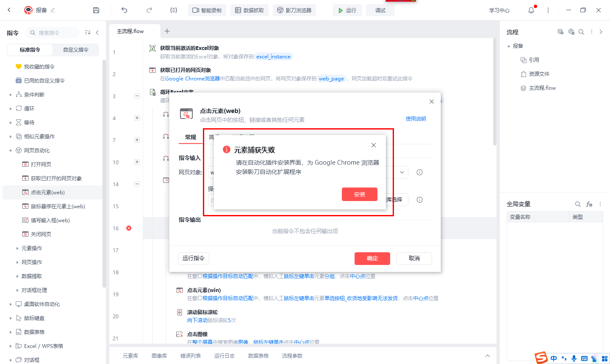Click the pencil icon beside 报备
The width and height of the screenshot is (610, 364).
(x=53, y=10)
